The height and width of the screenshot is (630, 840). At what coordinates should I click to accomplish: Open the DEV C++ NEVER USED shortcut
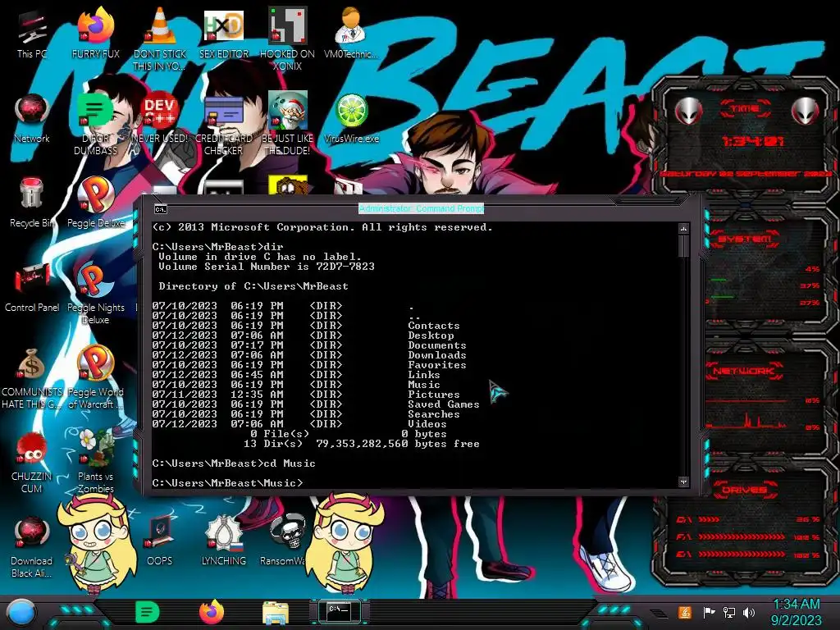click(x=160, y=119)
